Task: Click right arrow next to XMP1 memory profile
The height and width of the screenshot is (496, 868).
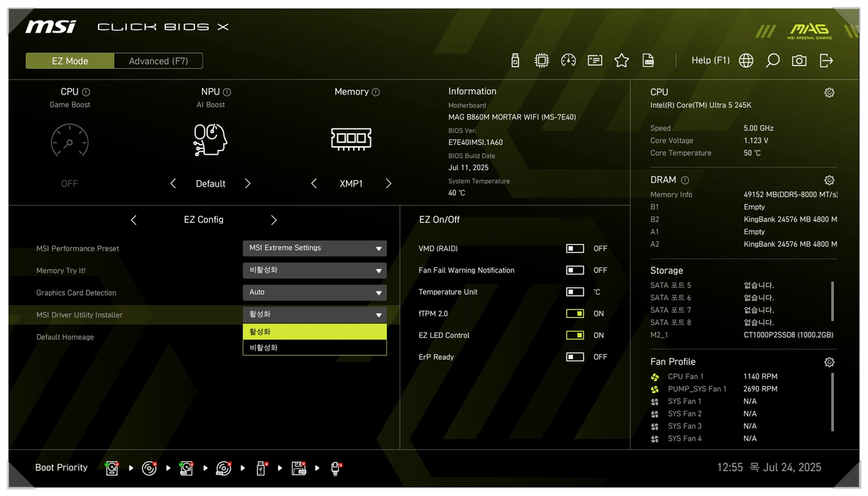Action: [x=389, y=184]
